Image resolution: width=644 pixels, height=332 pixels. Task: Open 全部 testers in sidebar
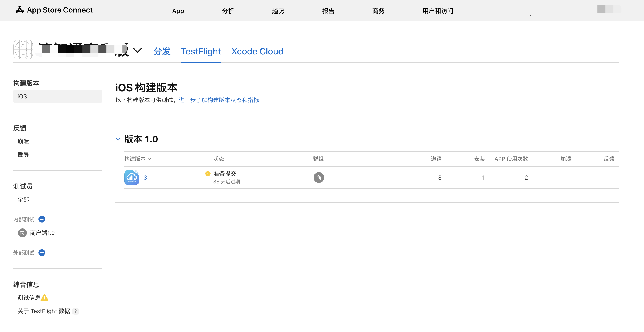coord(23,200)
